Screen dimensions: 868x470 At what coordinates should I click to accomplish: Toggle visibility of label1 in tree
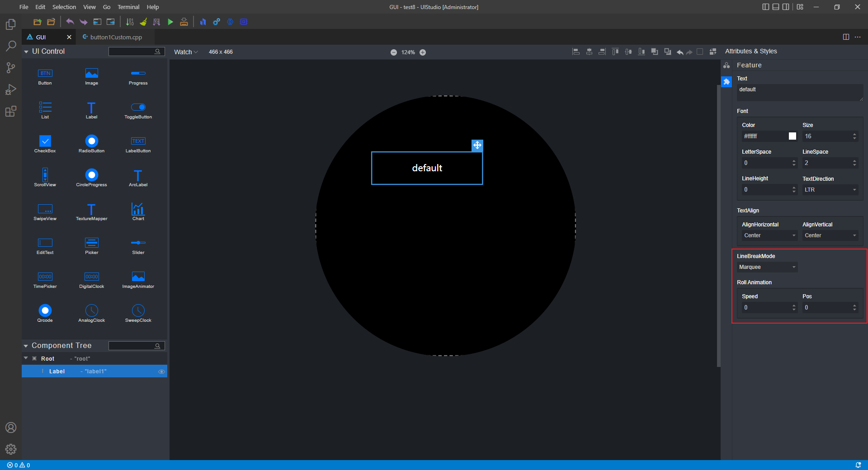161,371
